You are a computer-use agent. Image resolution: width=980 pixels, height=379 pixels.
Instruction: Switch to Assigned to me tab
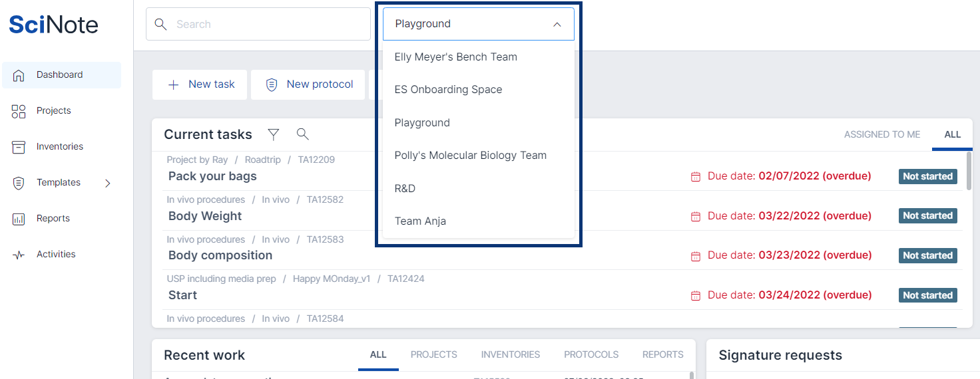tap(881, 134)
